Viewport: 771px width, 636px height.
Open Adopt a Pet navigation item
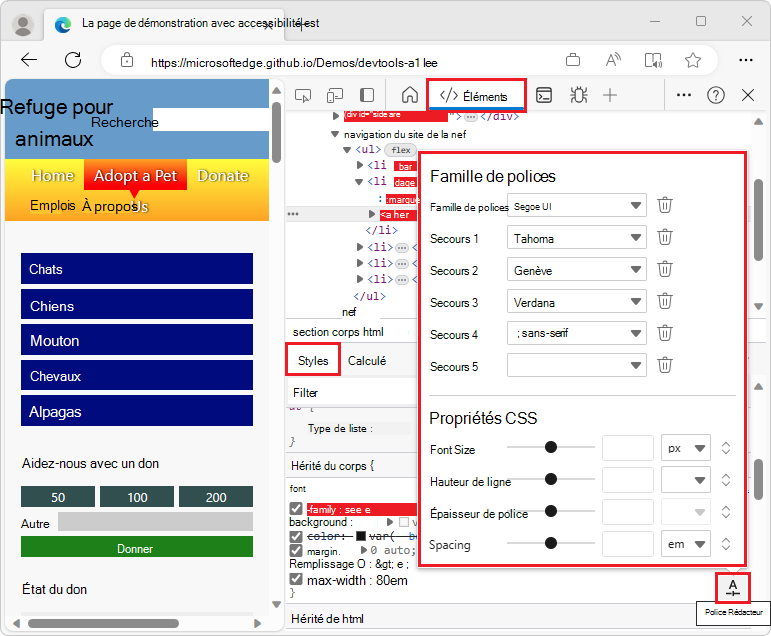(135, 175)
